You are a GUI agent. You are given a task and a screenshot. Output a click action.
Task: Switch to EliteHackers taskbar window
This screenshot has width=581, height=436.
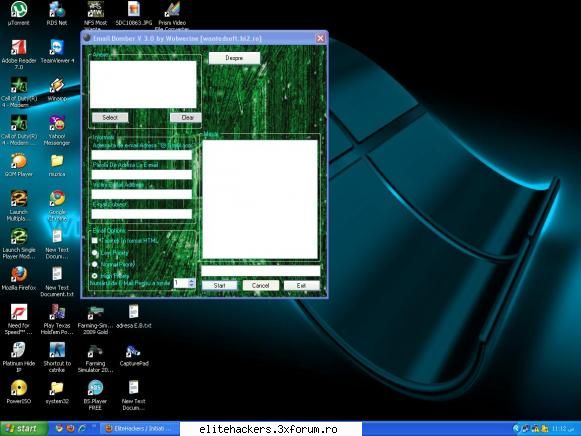[x=140, y=429]
